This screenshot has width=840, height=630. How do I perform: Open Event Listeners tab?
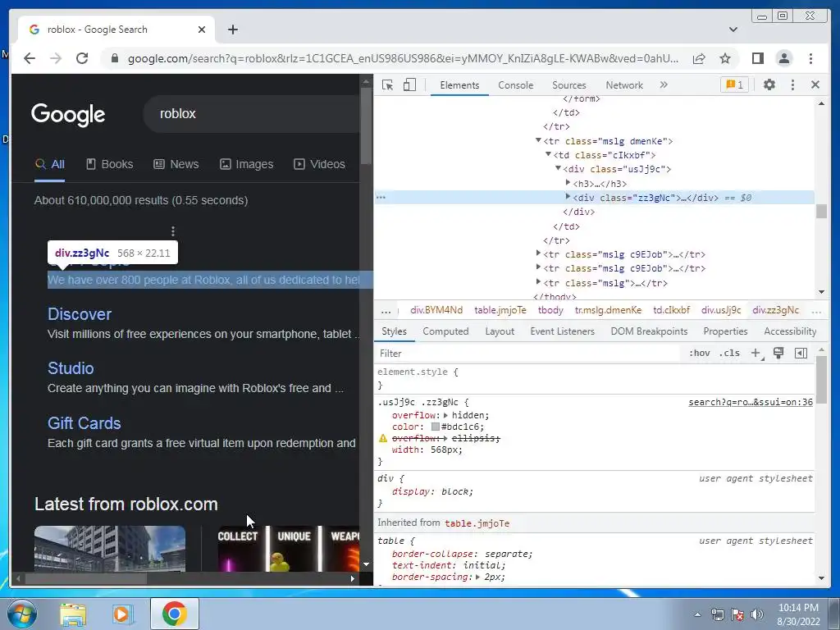(563, 331)
